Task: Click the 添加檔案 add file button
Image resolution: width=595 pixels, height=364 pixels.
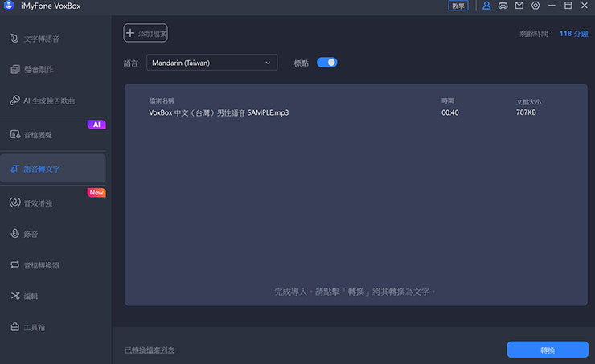Action: coord(146,33)
